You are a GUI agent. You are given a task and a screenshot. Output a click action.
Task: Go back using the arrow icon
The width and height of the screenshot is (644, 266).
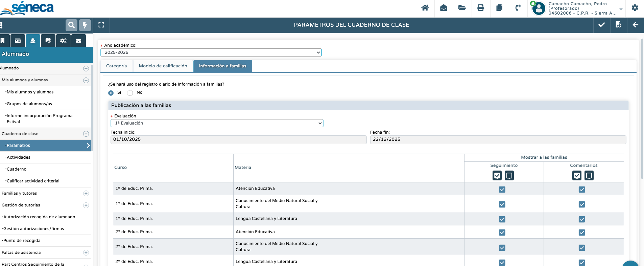(635, 25)
